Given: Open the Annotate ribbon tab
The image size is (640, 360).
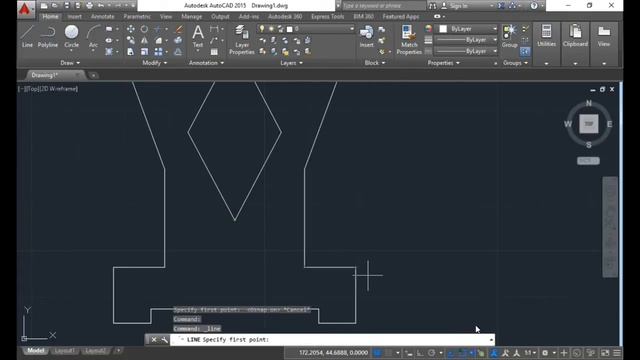Looking at the screenshot, I should coord(102,17).
